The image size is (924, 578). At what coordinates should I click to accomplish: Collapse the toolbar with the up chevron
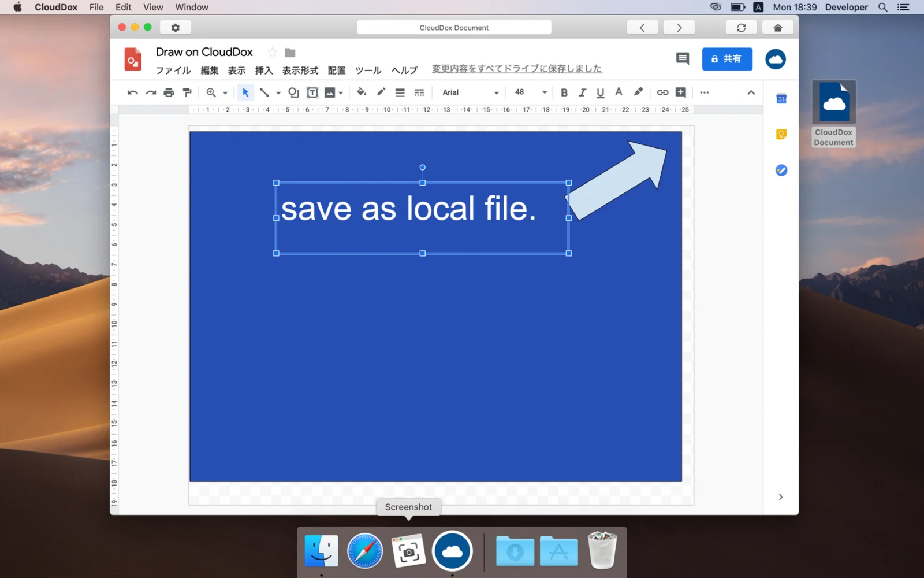click(751, 92)
